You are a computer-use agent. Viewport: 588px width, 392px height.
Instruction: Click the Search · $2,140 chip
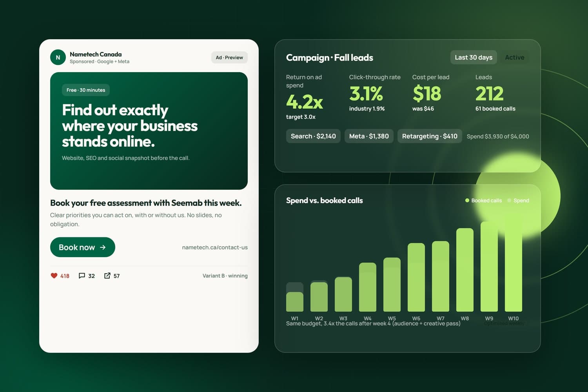(x=313, y=136)
